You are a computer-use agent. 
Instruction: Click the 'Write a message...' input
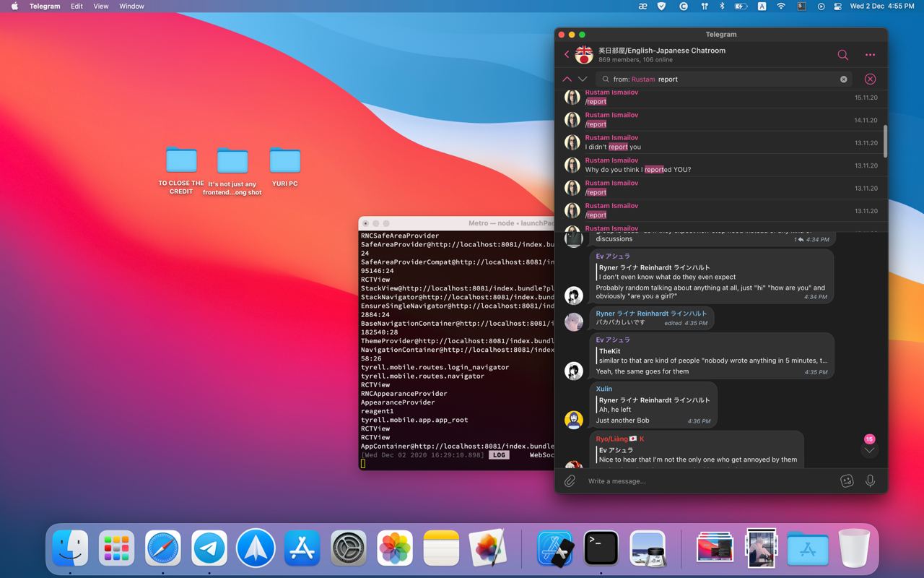point(709,481)
